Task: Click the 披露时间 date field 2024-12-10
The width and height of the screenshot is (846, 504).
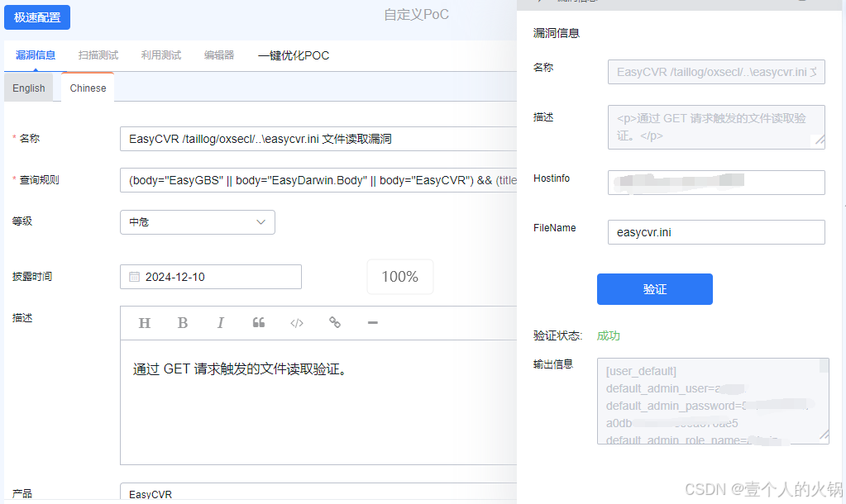Action: point(210,277)
